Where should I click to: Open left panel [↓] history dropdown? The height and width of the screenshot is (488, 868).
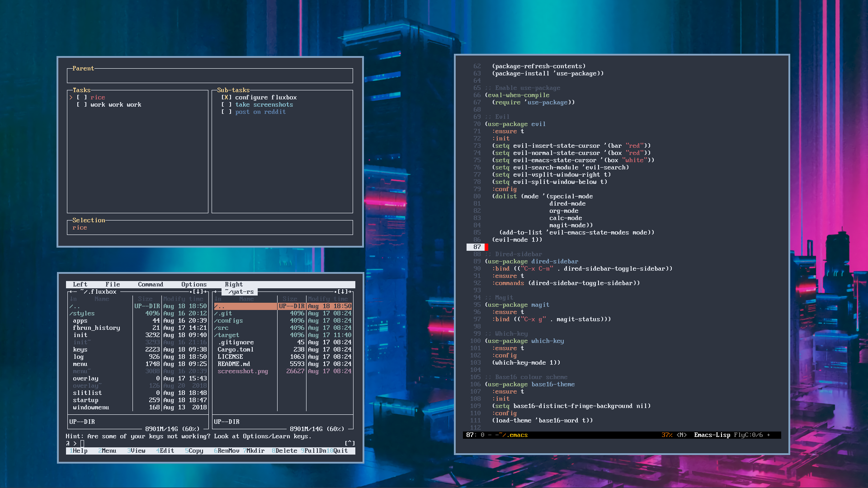click(198, 291)
